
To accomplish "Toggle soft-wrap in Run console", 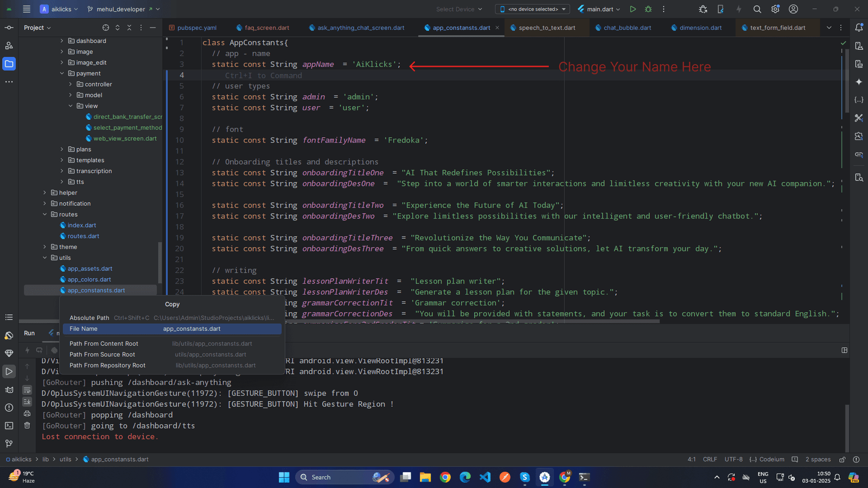I will coord(27,390).
